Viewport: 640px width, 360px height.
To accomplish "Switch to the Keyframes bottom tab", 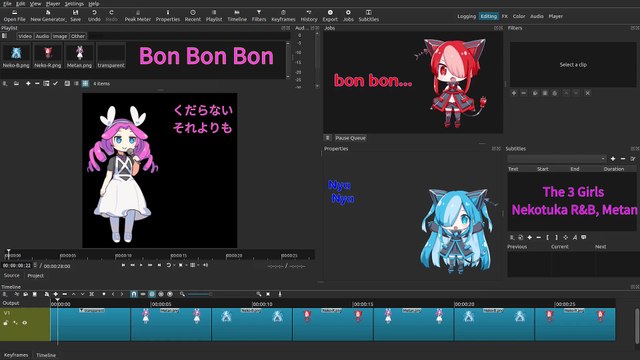I will pyautogui.click(x=16, y=355).
